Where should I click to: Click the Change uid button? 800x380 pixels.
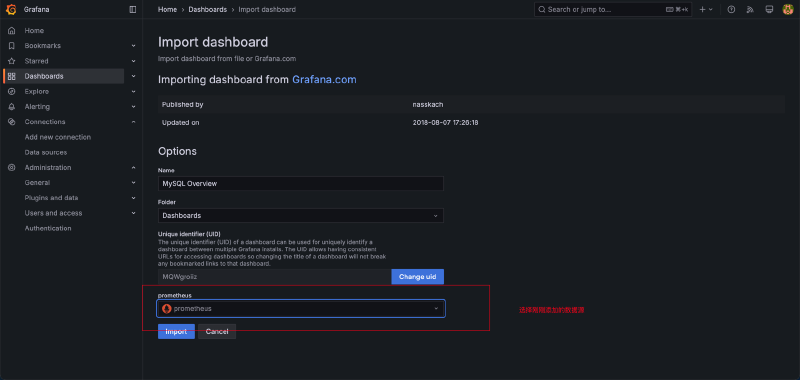(x=417, y=277)
